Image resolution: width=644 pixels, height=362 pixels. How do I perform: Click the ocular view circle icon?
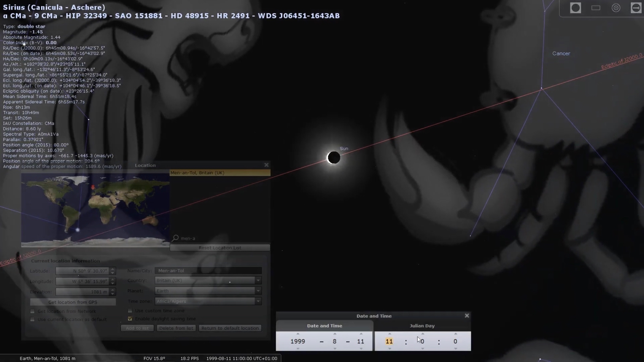click(x=575, y=8)
